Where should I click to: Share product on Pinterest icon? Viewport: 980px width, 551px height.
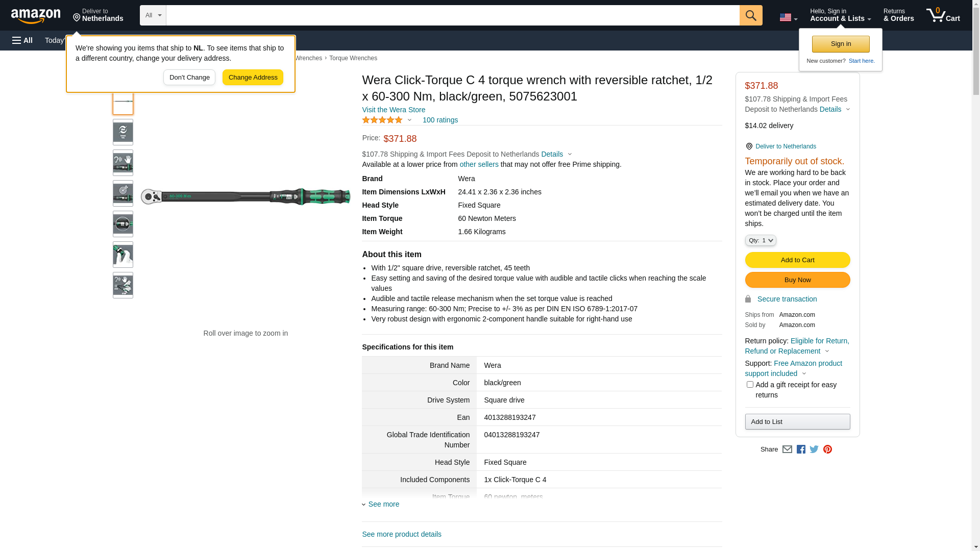[x=827, y=449]
